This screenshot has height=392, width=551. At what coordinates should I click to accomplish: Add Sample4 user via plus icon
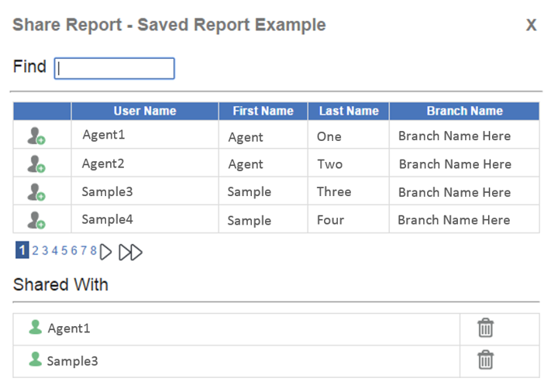pos(36,220)
